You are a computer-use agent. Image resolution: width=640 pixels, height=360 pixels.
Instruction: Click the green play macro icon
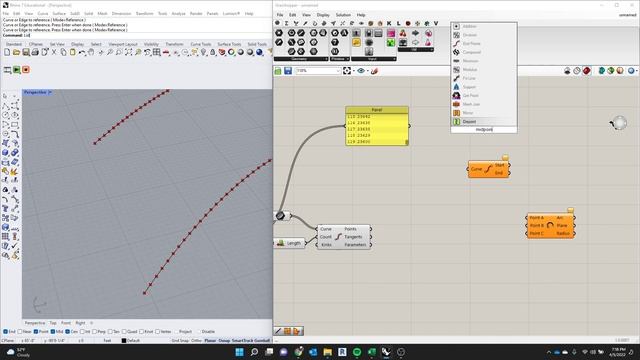(17, 70)
